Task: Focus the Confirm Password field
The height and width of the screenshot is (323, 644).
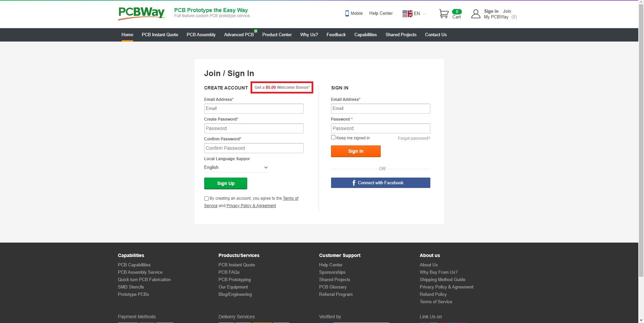Action: tap(254, 148)
